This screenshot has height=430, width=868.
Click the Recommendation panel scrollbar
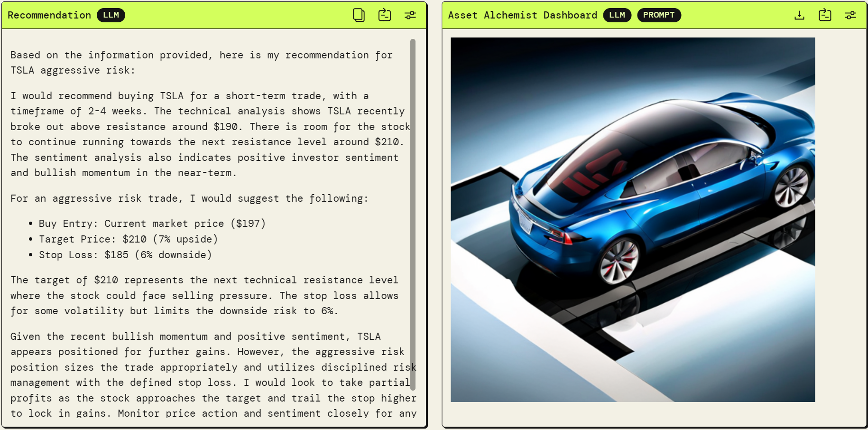tap(413, 215)
